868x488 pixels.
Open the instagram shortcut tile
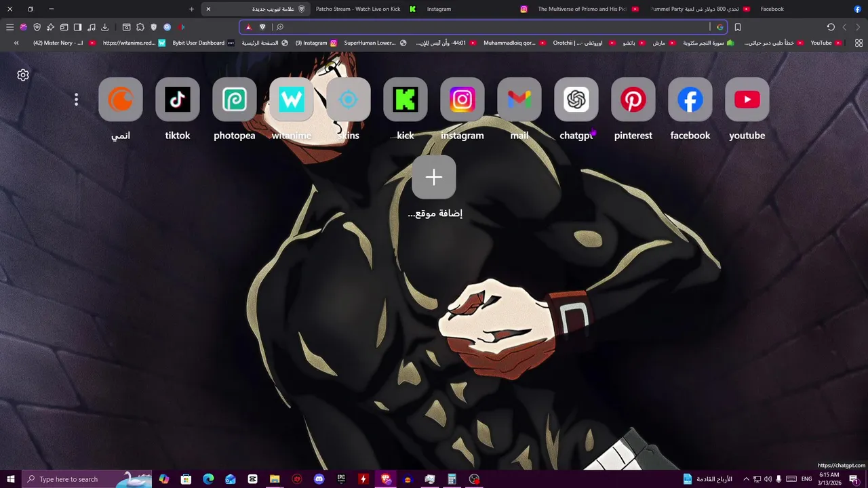click(x=462, y=100)
